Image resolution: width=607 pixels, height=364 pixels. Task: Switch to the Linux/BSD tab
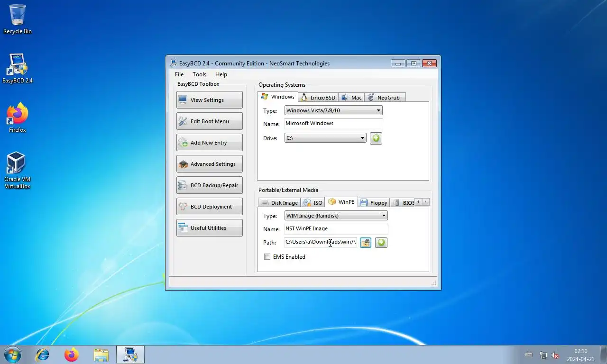tap(318, 98)
